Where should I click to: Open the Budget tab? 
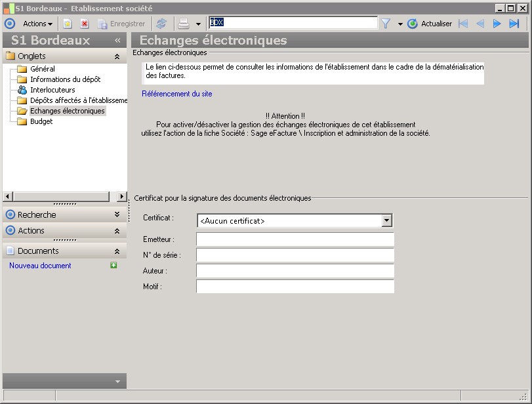[41, 121]
